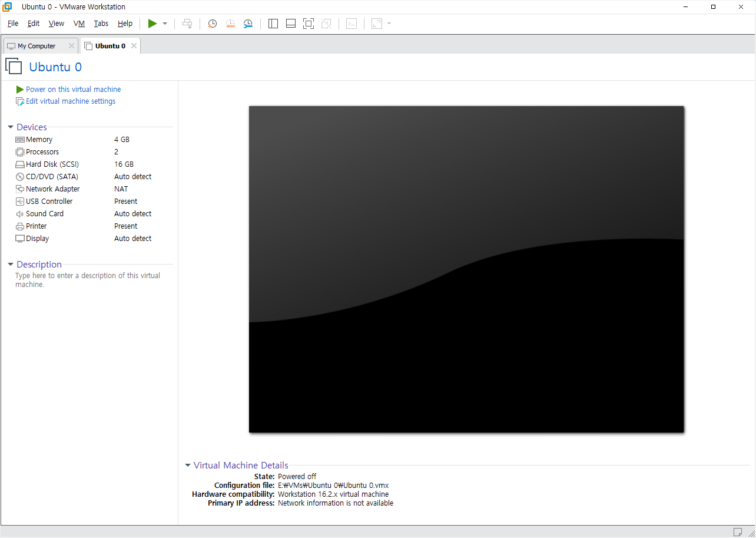756x538 pixels.
Task: Click the message log status bar icon
Action: (738, 532)
